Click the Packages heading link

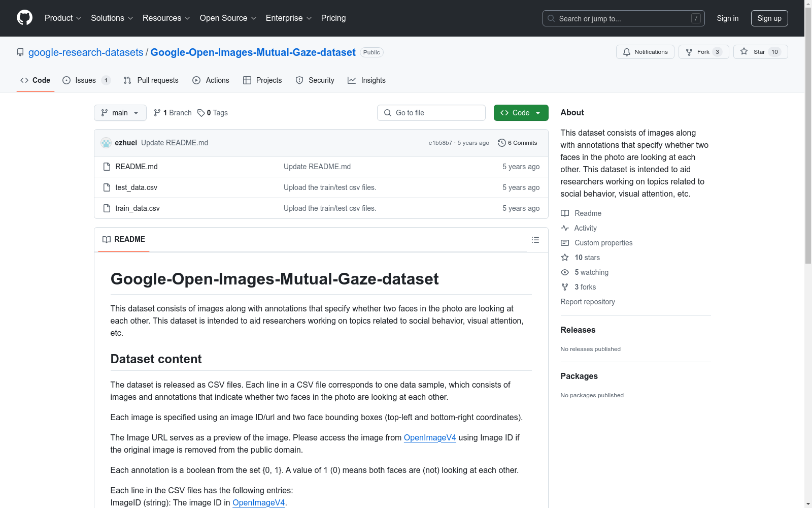[x=579, y=376]
